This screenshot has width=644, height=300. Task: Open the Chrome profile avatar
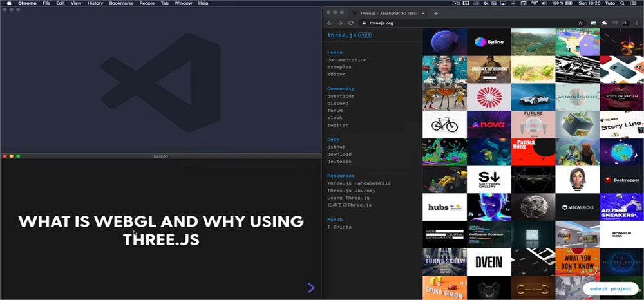(x=625, y=23)
